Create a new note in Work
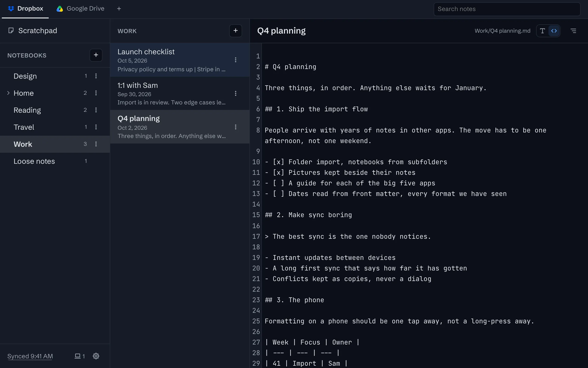 [235, 31]
